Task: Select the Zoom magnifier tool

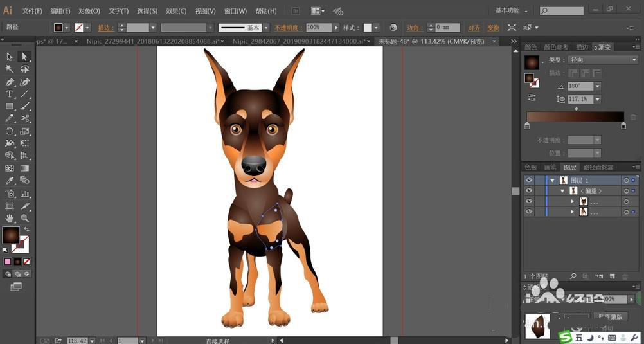Action: pos(24,218)
